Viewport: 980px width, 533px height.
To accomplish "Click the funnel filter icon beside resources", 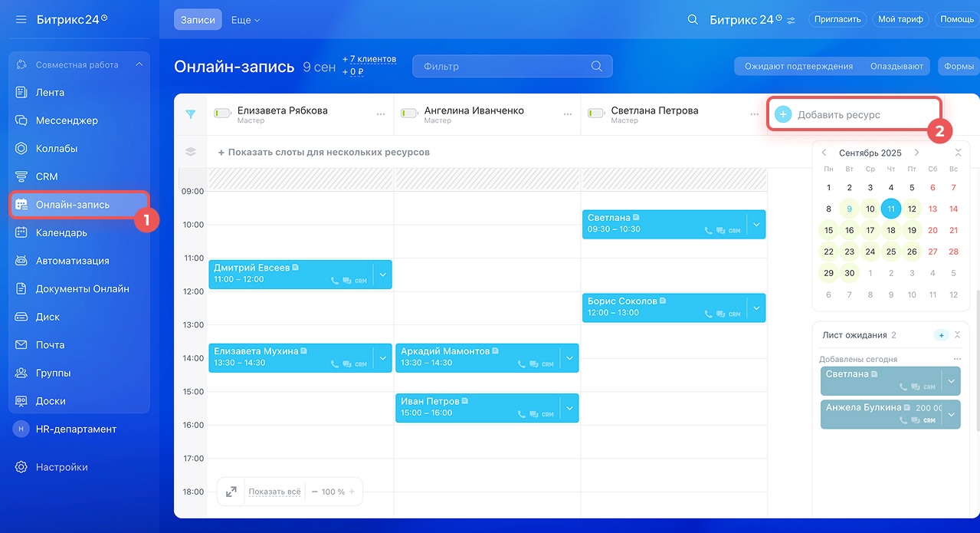I will [x=191, y=114].
